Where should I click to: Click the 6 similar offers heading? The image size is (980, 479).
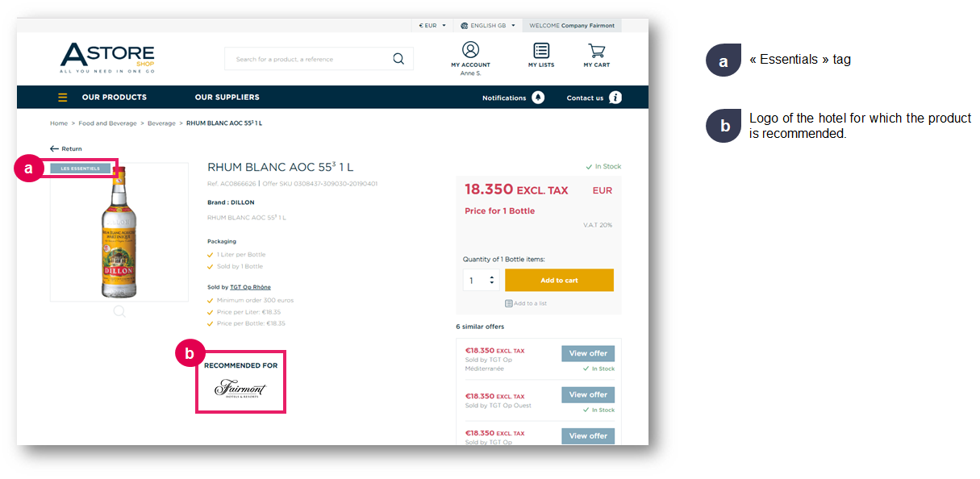[x=481, y=327]
